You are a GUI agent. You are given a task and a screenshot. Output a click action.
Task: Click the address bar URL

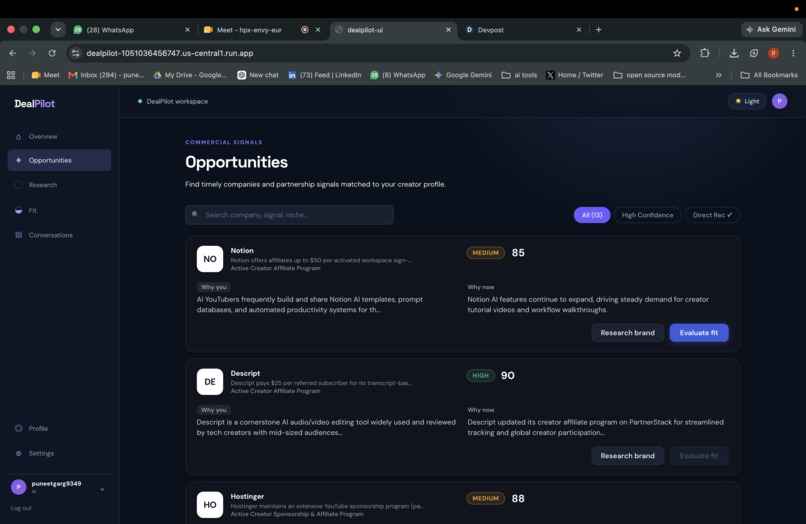click(170, 53)
